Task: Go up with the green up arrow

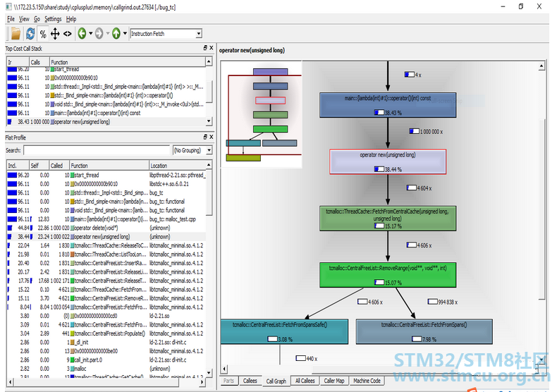Action: [116, 34]
